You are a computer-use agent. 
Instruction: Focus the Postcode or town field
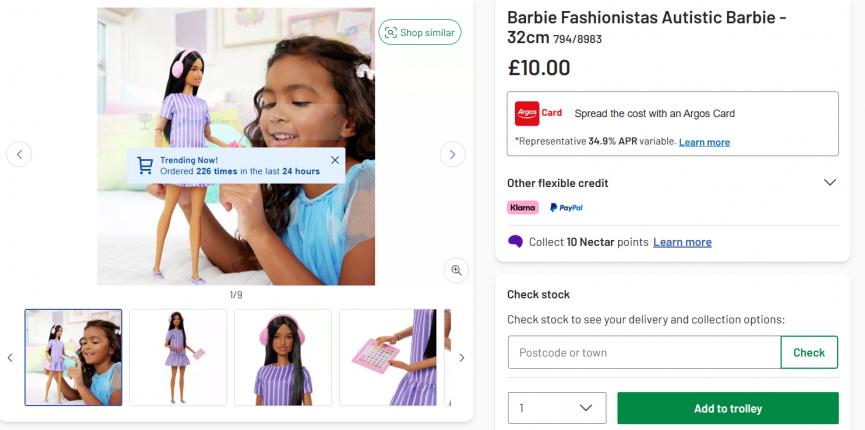point(644,352)
